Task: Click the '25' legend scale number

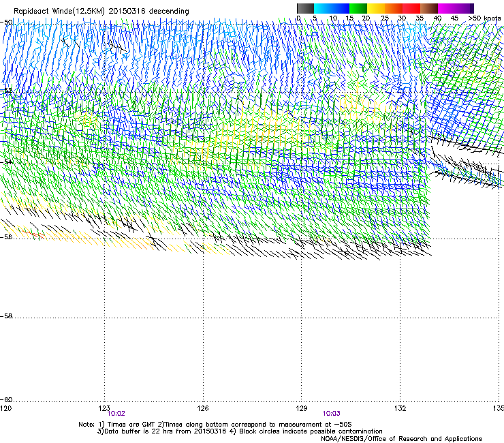Action: coord(385,18)
